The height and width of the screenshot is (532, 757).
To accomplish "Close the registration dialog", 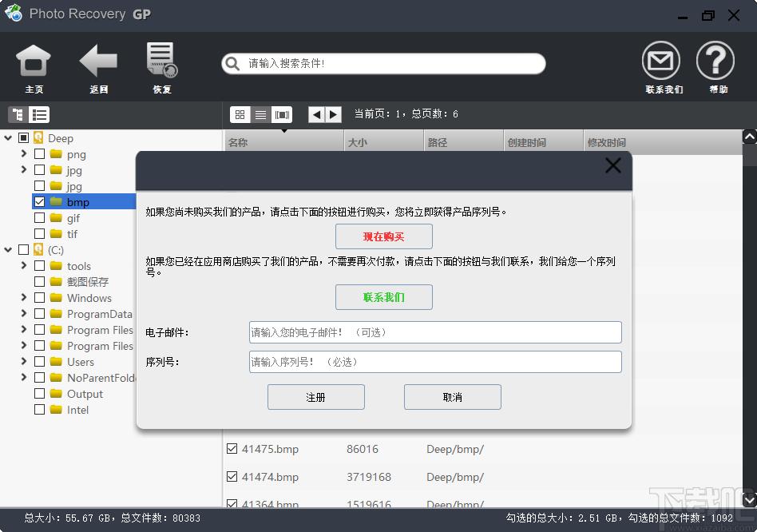I will (613, 165).
